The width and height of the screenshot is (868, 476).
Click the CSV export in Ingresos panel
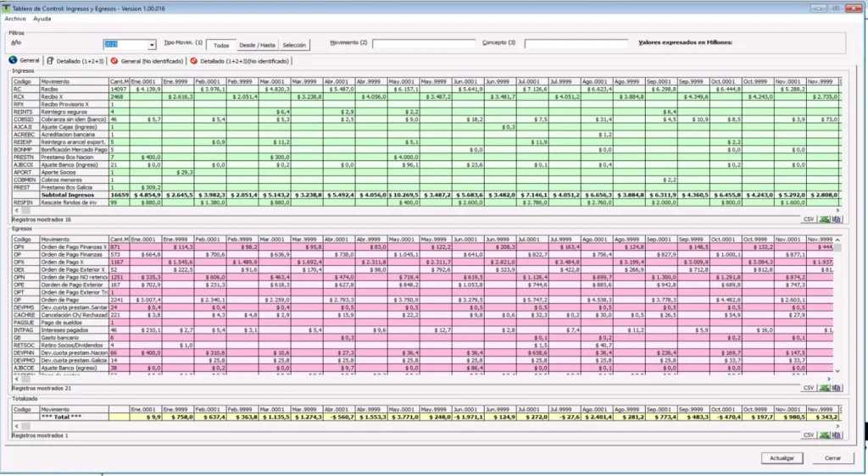[x=809, y=219]
